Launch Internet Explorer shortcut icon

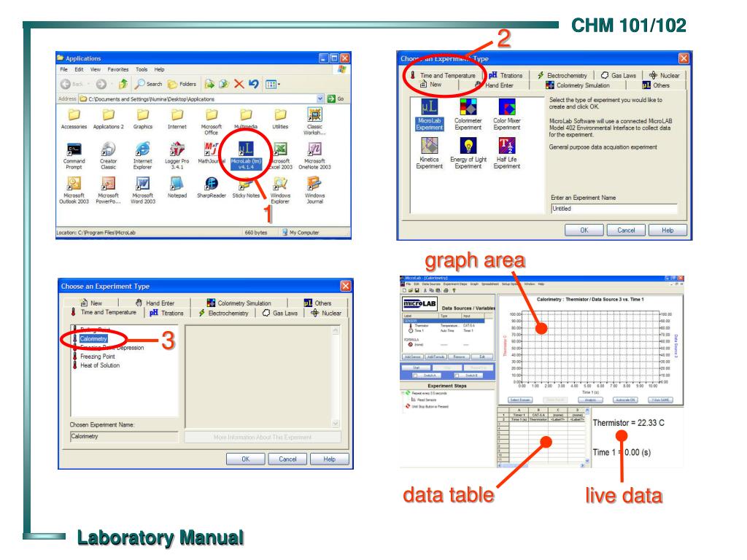click(142, 156)
